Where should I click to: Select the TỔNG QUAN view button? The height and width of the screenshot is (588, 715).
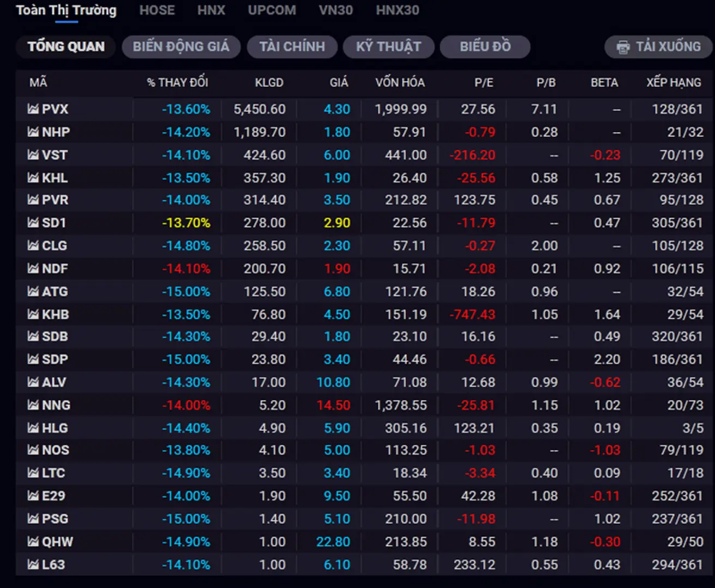(x=66, y=47)
